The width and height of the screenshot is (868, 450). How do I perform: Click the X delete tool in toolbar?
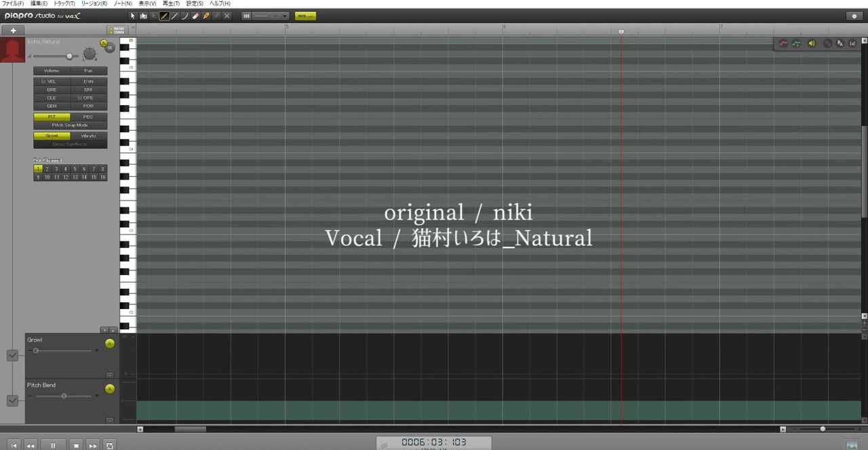(x=227, y=16)
